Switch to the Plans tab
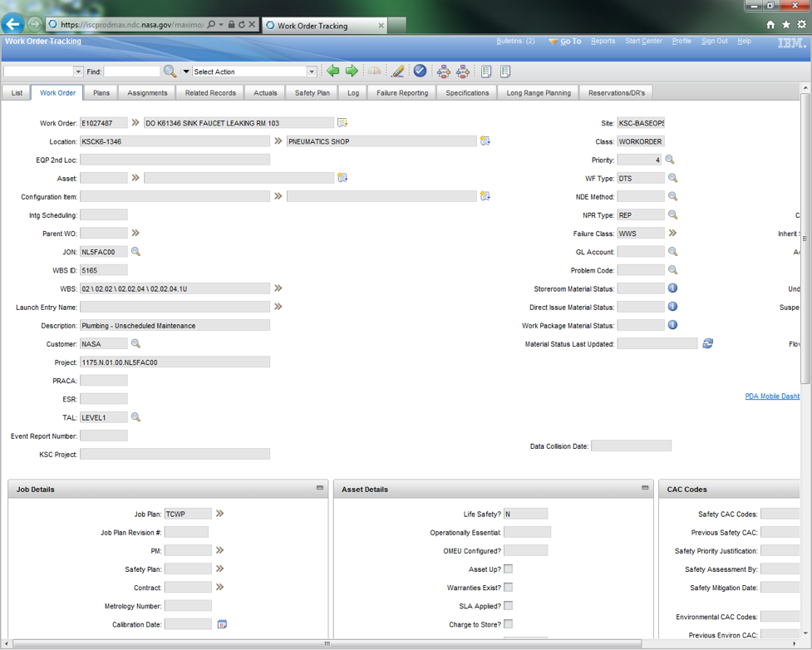The image size is (812, 650). (x=101, y=93)
